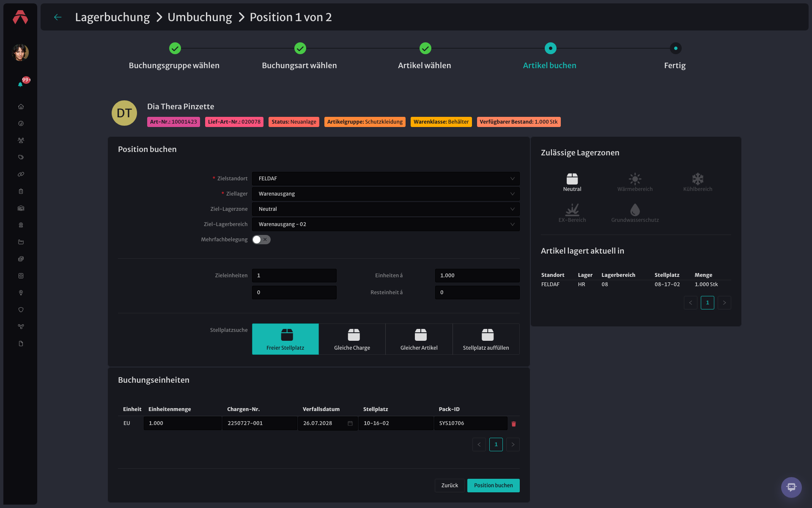Click the Chargen-Nr. field 2250727-001
Image resolution: width=812 pixels, height=508 pixels.
(x=260, y=423)
